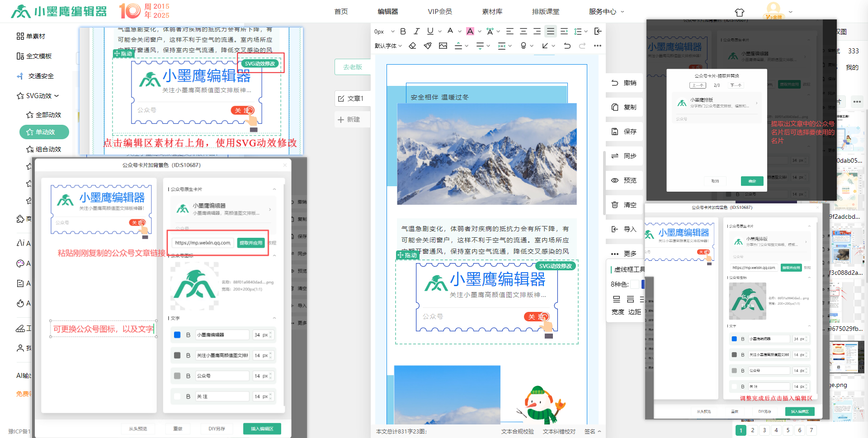Set paragraph alignment to left
Viewport: 868px width, 438px height.
(x=510, y=31)
